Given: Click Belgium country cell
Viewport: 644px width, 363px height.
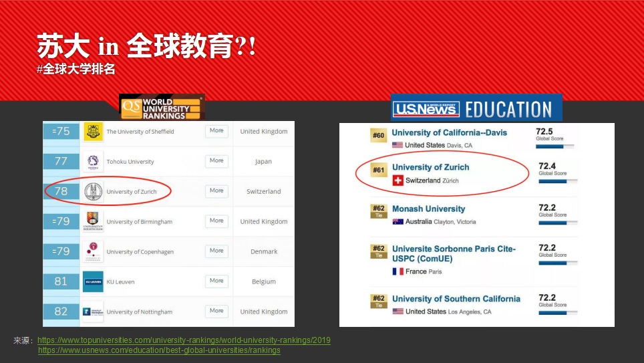Looking at the screenshot, I should click(264, 281).
